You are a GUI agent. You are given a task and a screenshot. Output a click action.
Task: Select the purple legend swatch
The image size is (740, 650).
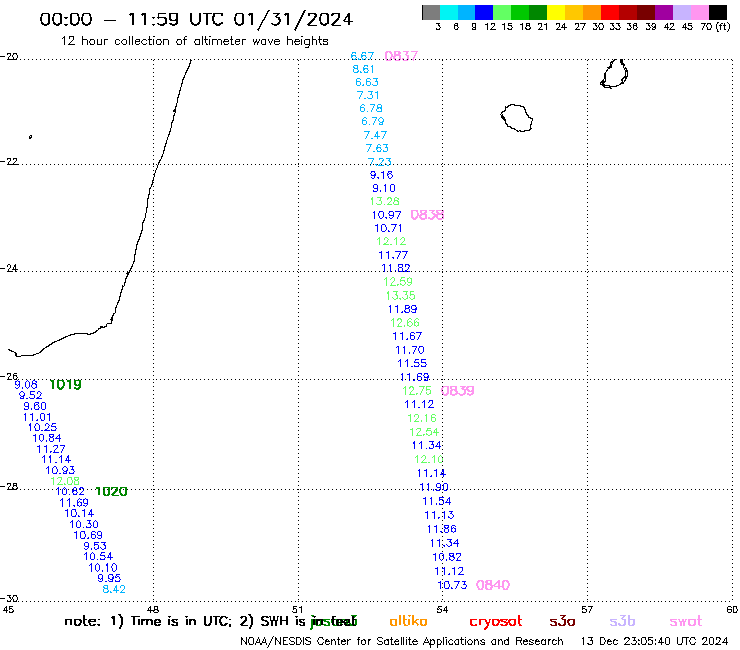coord(664,12)
